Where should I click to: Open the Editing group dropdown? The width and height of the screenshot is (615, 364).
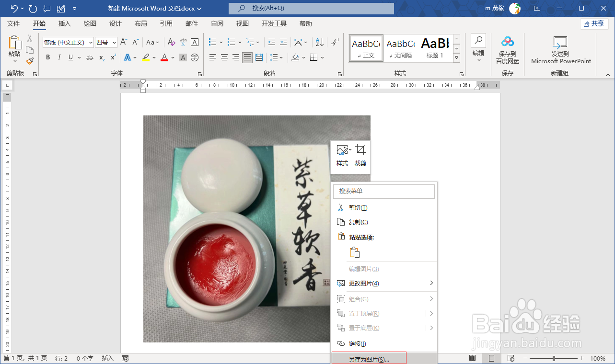[478, 48]
